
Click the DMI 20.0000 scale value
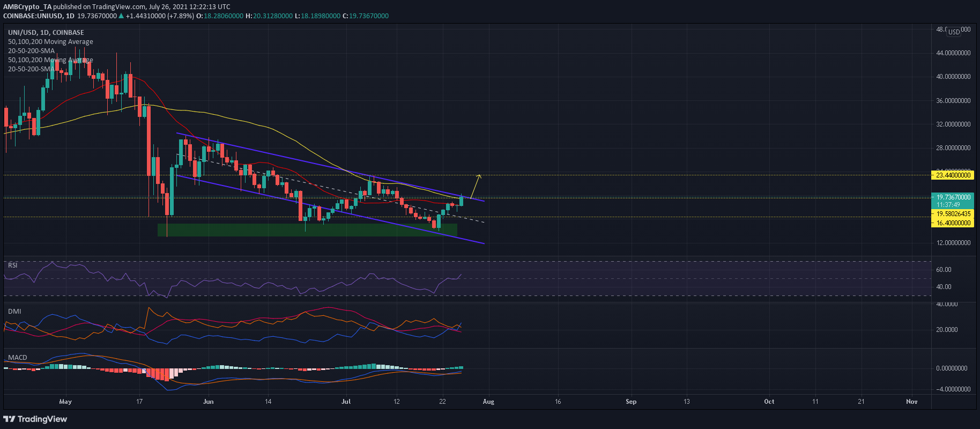(x=947, y=330)
